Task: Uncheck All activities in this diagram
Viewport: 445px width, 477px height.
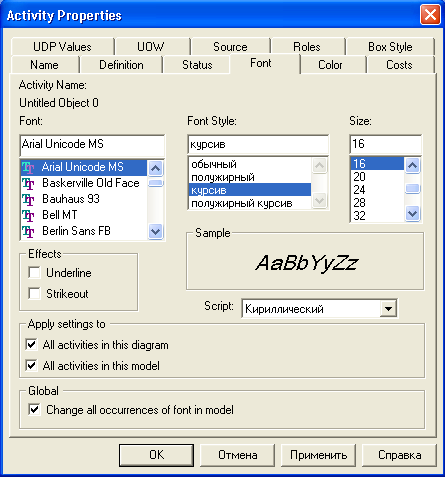Action: (31, 344)
